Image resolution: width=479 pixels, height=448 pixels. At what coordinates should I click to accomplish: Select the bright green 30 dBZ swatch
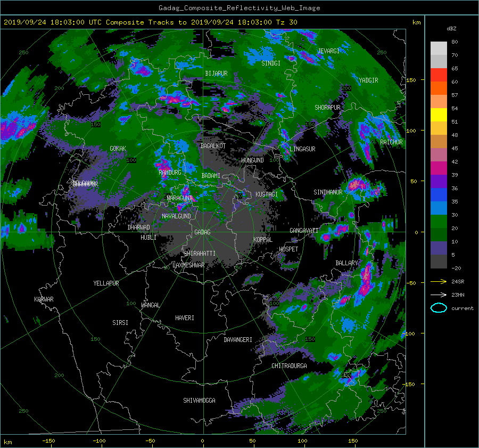click(439, 221)
